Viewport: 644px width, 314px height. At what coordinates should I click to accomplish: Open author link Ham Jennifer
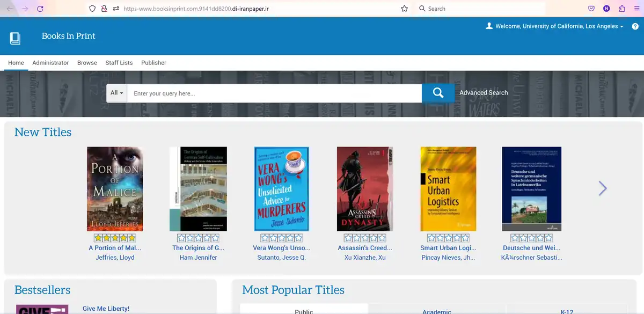[x=198, y=258]
